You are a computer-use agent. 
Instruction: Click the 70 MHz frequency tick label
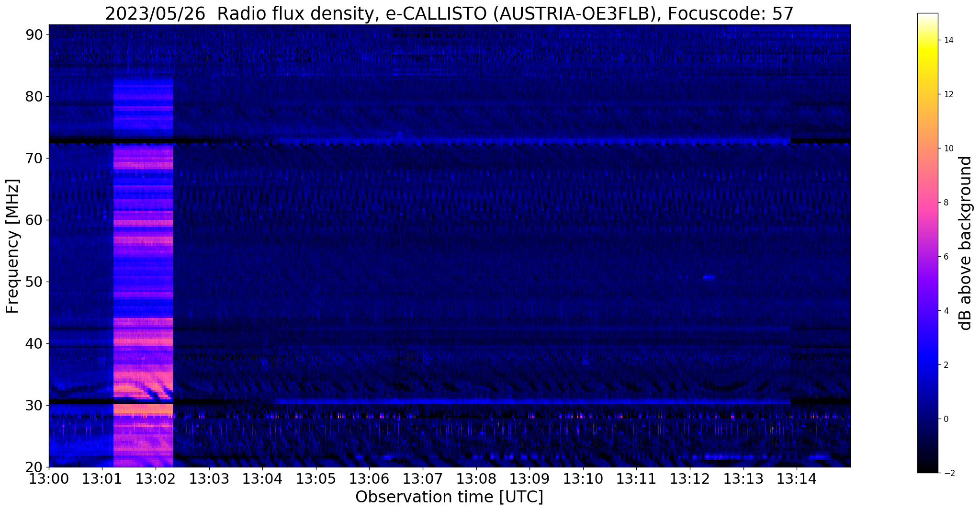(x=34, y=158)
